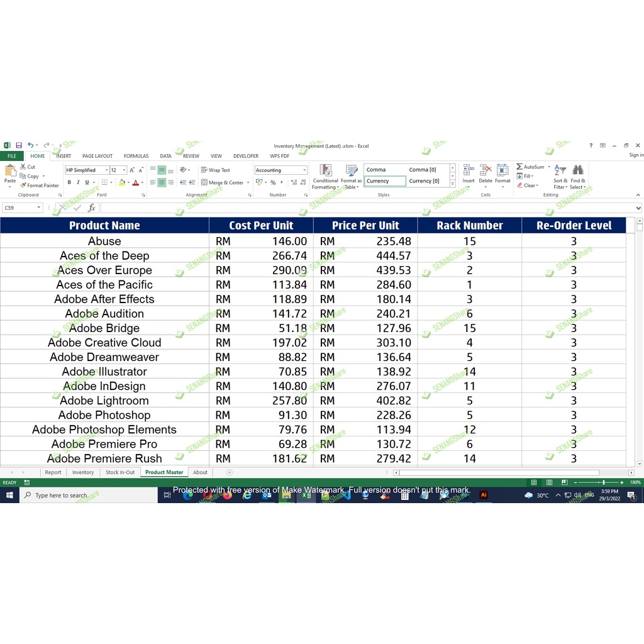Viewport: 644px width, 644px height.
Task: Click the AutoSum sigma icon
Action: 519,167
